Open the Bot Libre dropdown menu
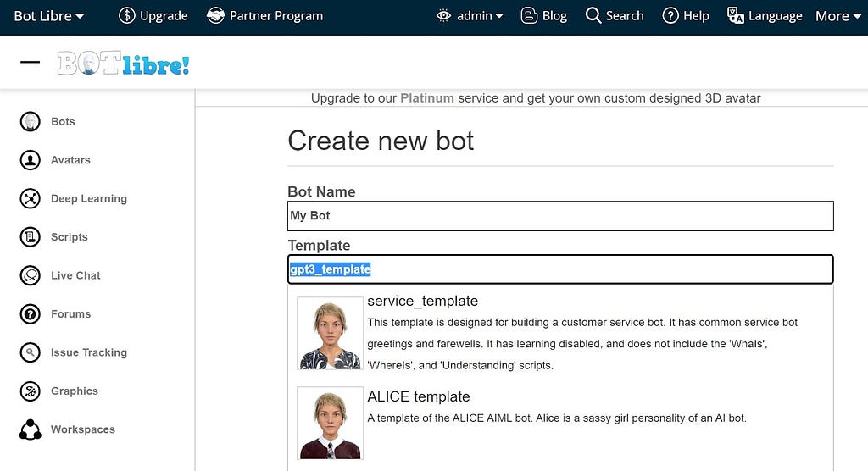Viewport: 868px width, 471px height. 48,16
